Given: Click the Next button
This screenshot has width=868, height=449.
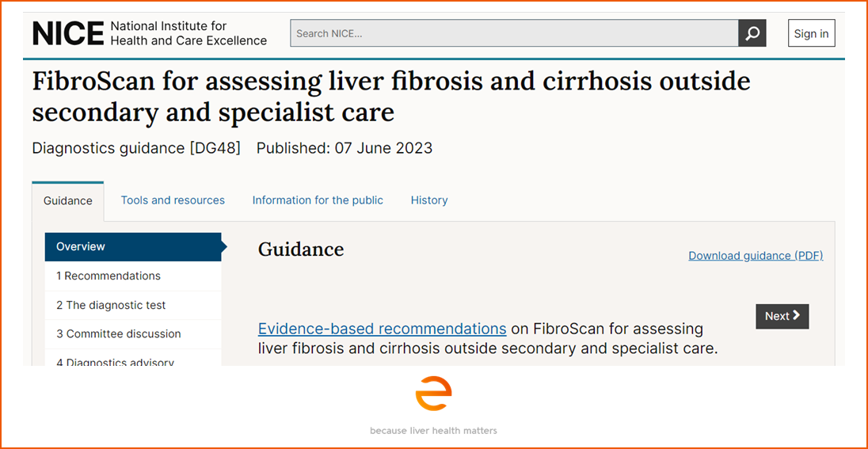Looking at the screenshot, I should coord(782,316).
